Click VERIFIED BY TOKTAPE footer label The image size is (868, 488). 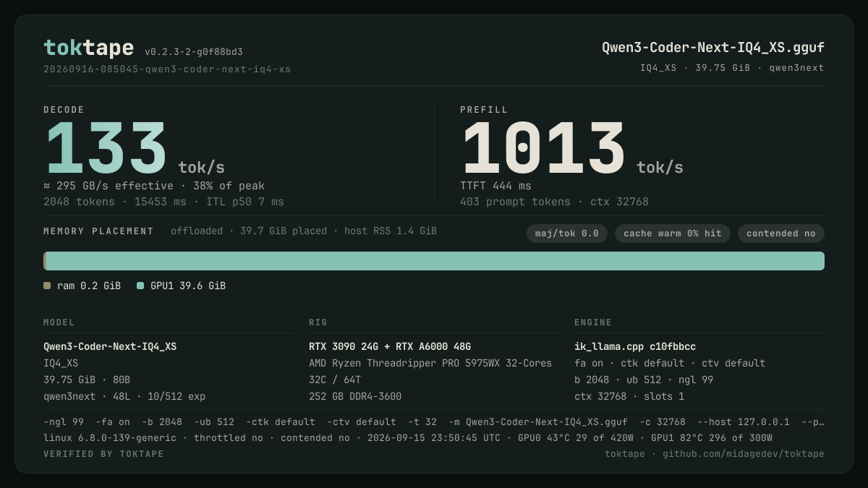click(103, 454)
